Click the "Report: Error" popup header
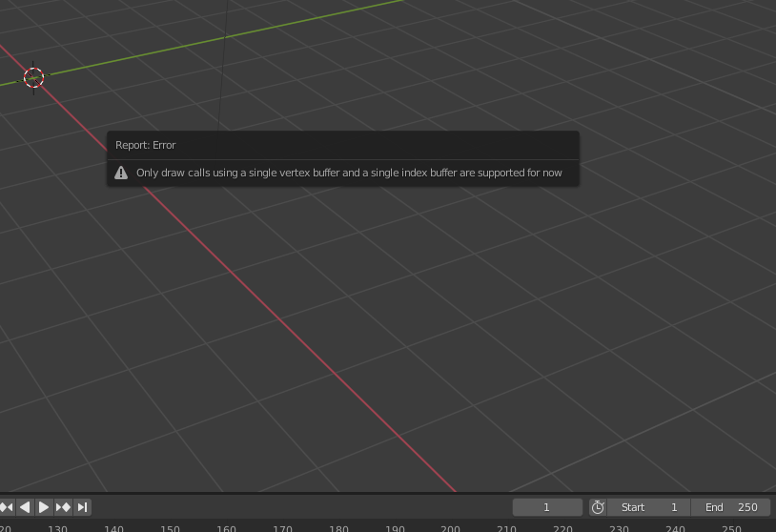The width and height of the screenshot is (776, 532). pyautogui.click(x=343, y=145)
